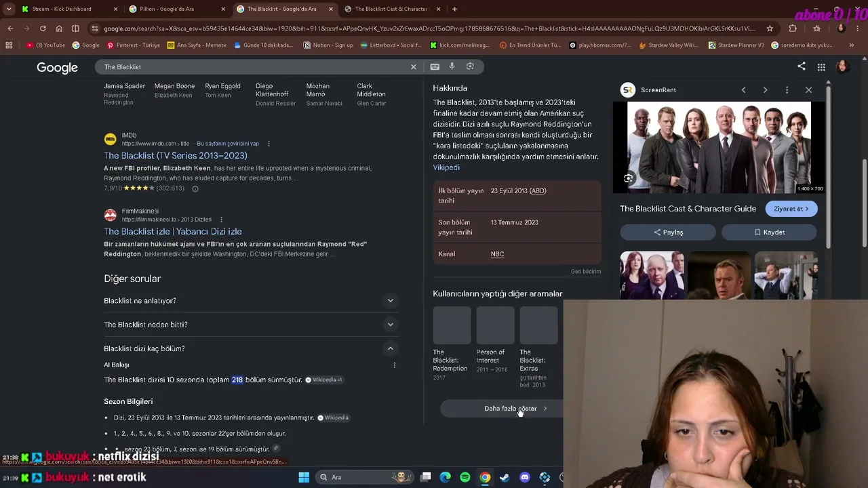Open Steam from the taskbar

[x=505, y=477]
